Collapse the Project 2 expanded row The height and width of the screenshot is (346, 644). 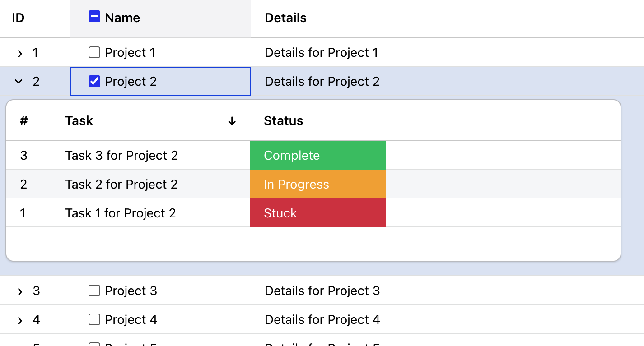tap(19, 81)
